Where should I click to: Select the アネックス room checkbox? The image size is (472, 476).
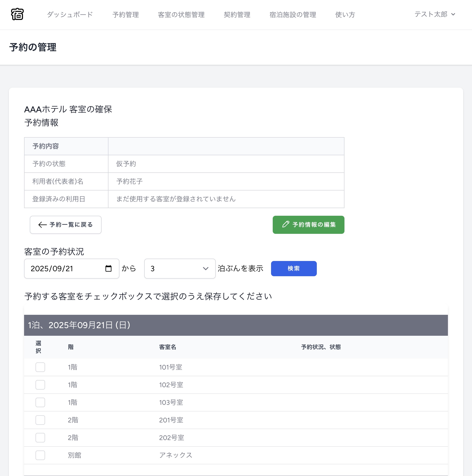pyautogui.click(x=40, y=455)
